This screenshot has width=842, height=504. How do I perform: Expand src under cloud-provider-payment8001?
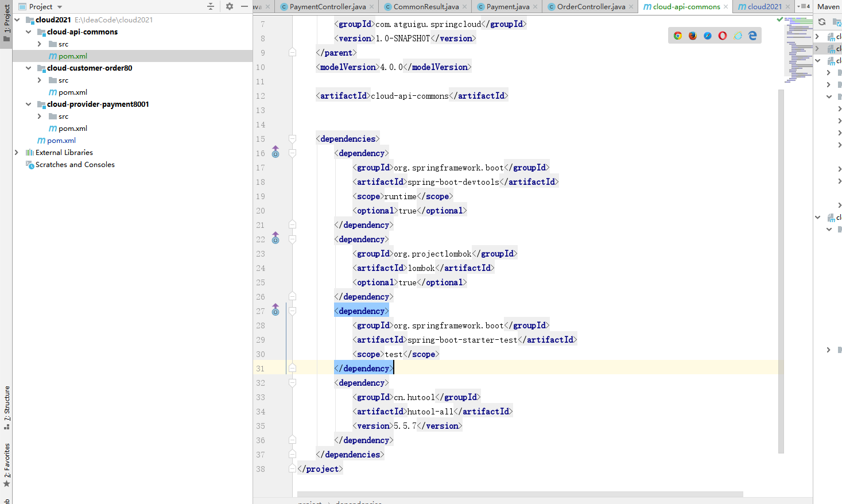click(x=39, y=116)
